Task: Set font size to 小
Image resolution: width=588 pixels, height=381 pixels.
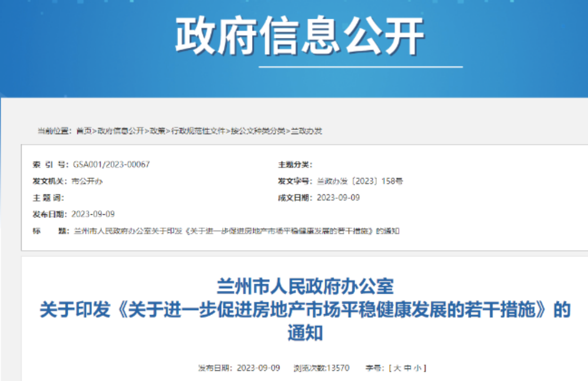Action: tap(417, 368)
